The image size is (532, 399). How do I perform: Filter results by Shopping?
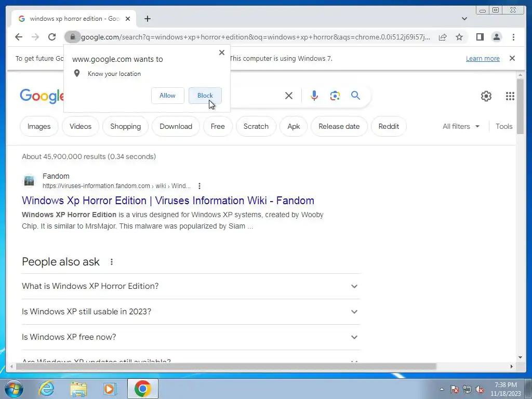[126, 126]
